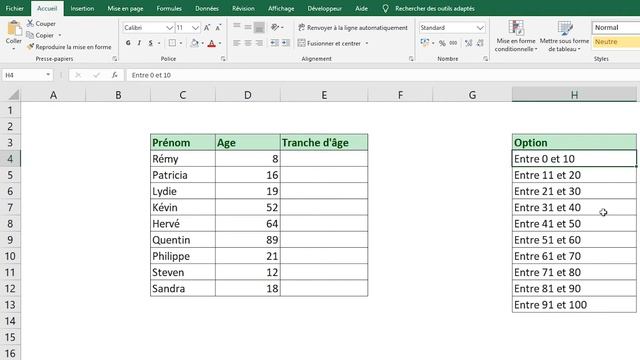This screenshot has height=360, width=640.
Task: Align text to bottom of cell
Action: (x=259, y=27)
